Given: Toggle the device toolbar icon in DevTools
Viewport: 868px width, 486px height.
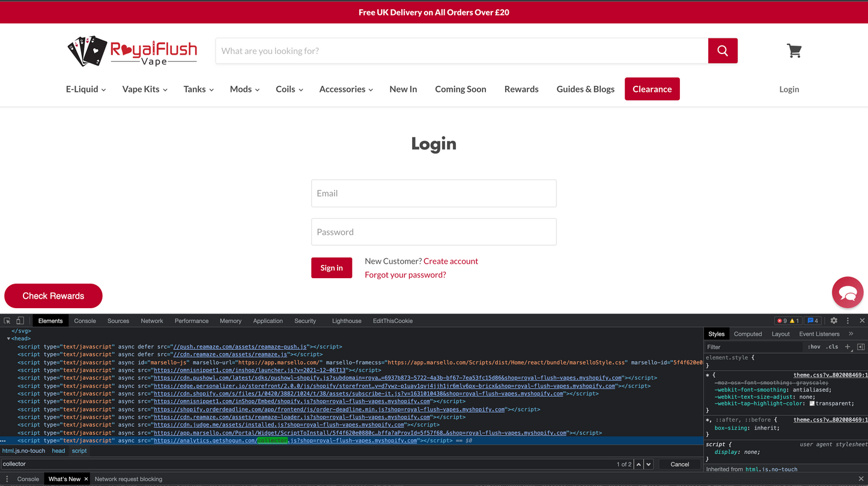Looking at the screenshot, I should (x=20, y=321).
